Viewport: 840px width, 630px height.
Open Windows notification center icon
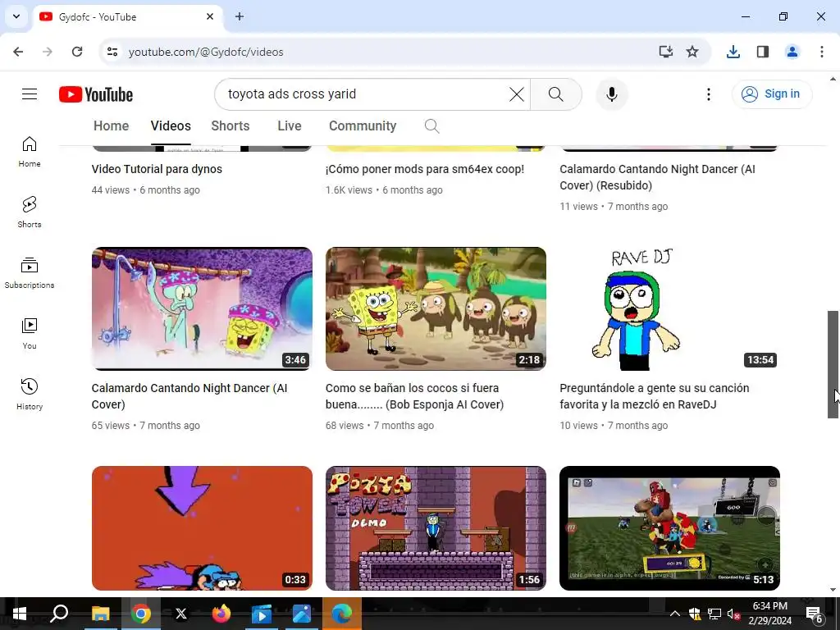815,614
